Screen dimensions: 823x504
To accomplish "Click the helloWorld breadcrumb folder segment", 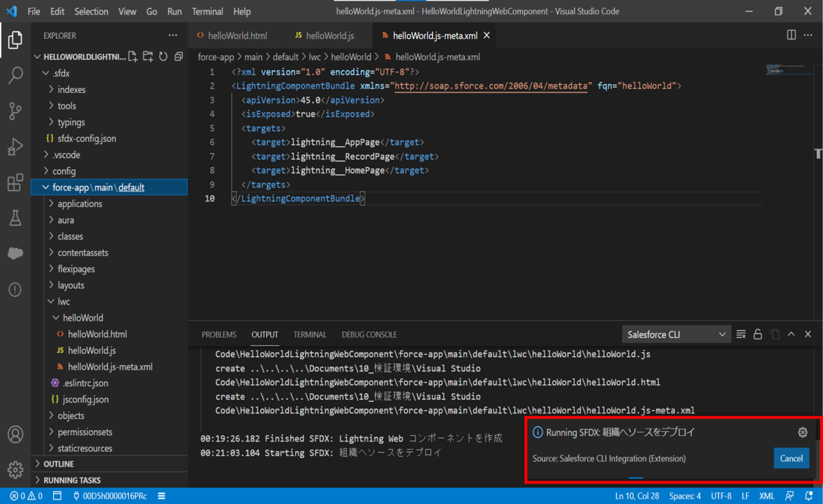I will (x=351, y=57).
